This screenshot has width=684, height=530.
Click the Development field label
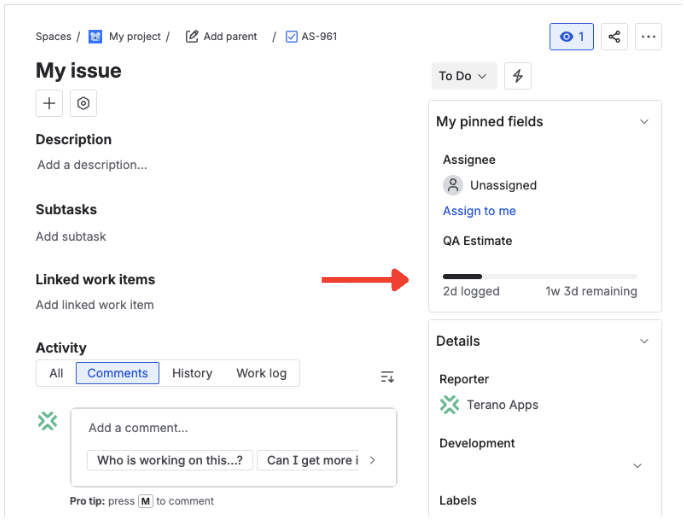[477, 444]
